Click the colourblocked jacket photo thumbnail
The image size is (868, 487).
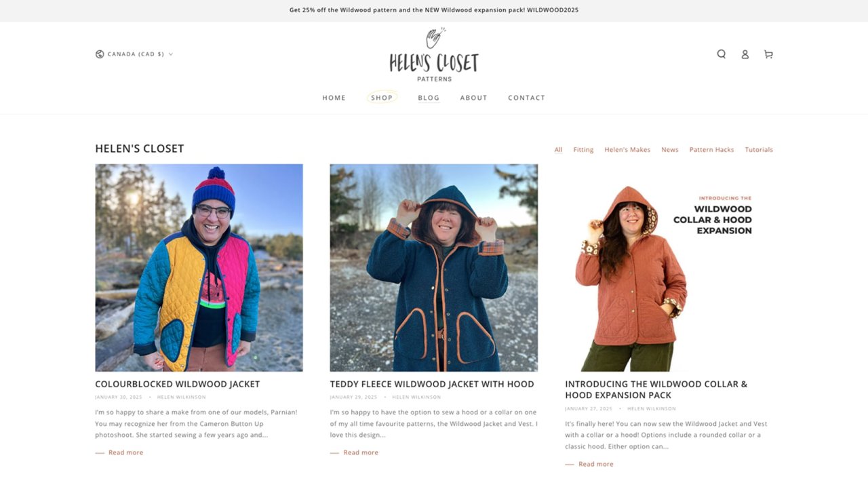point(199,268)
